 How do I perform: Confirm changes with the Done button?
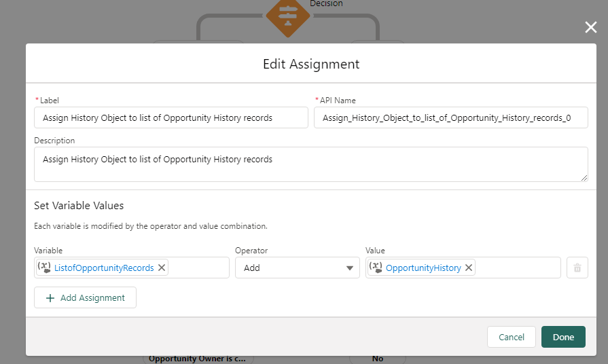pos(563,337)
